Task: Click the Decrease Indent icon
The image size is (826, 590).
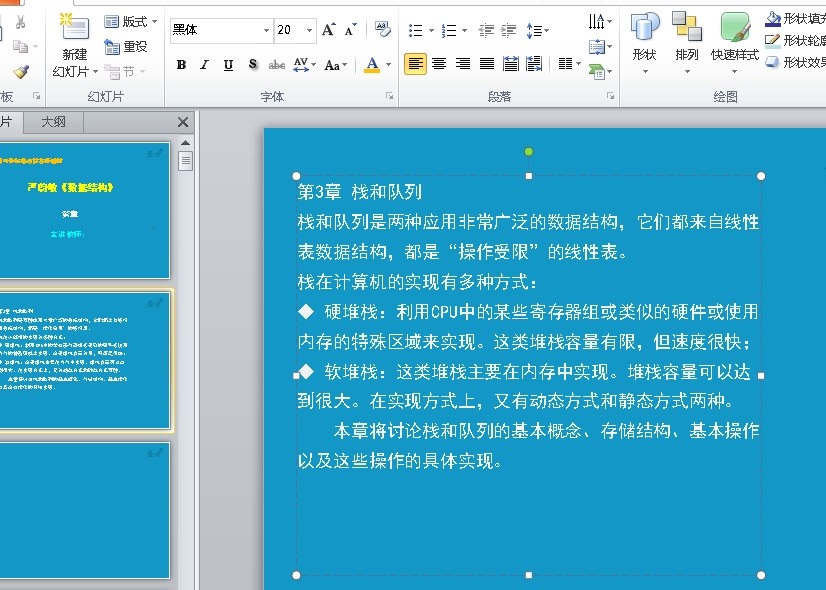Action: (486, 31)
